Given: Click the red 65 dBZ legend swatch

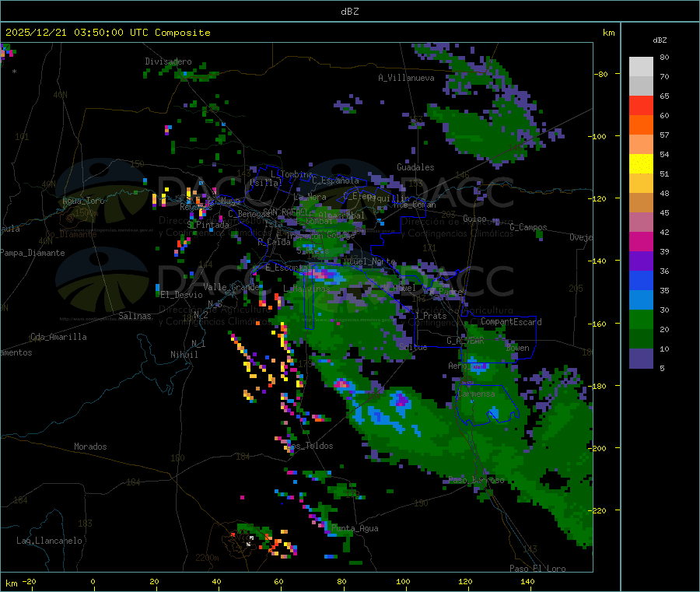Looking at the screenshot, I should tap(641, 105).
